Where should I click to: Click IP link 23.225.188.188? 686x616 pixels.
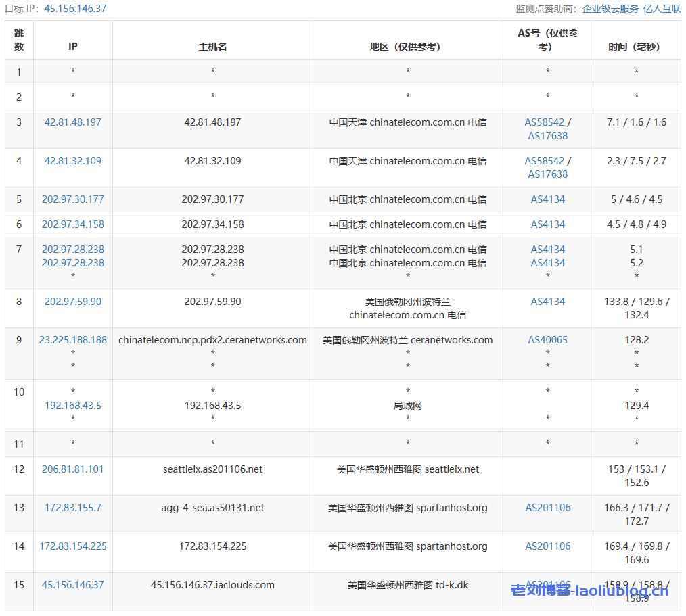pos(73,340)
